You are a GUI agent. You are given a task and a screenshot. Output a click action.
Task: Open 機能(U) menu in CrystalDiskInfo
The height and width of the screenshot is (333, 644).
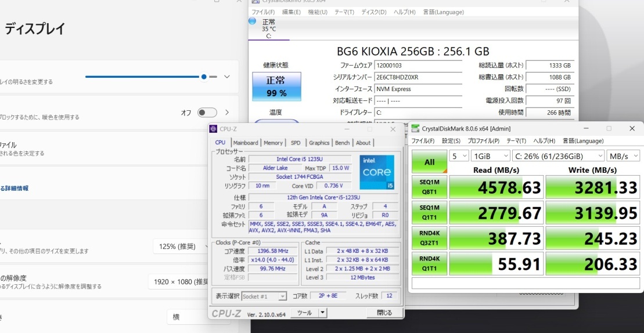[x=318, y=12]
